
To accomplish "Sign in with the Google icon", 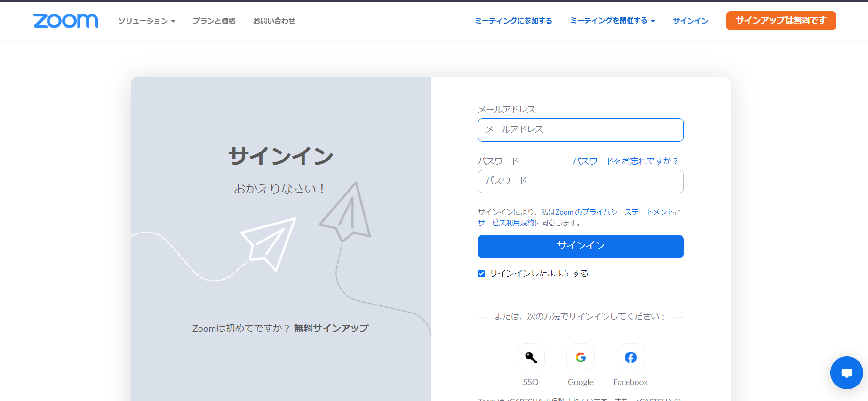I will pos(581,358).
